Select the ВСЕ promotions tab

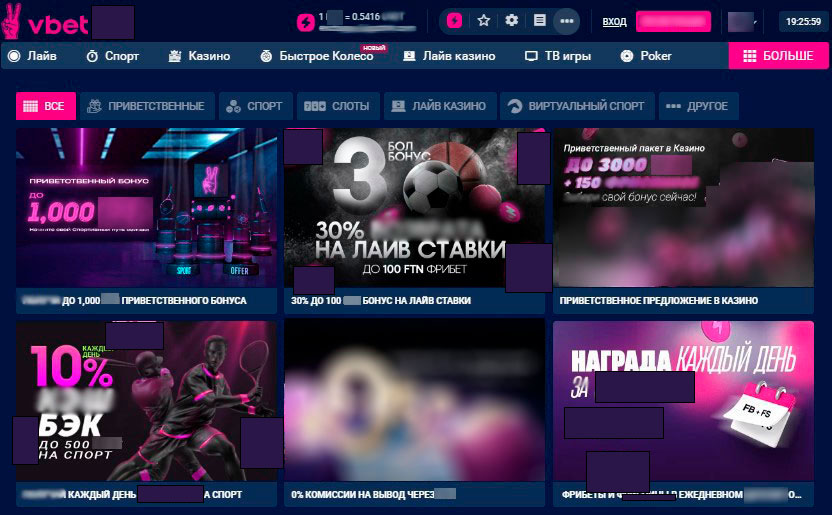(46, 106)
